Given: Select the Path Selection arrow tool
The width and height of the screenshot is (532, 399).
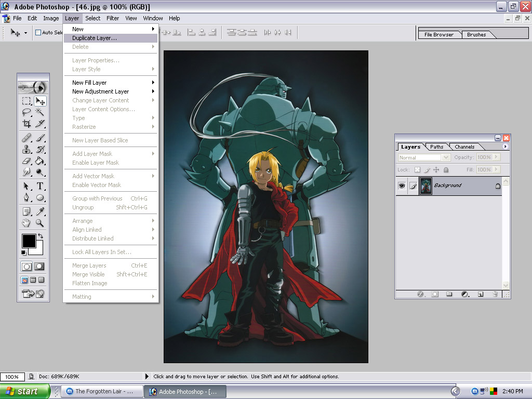Looking at the screenshot, I should point(26,186).
